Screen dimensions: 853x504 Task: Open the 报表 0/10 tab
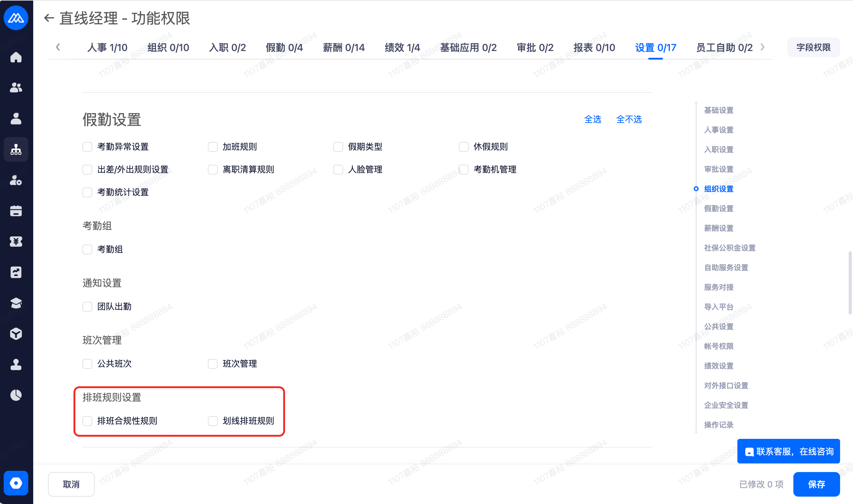[x=594, y=48]
